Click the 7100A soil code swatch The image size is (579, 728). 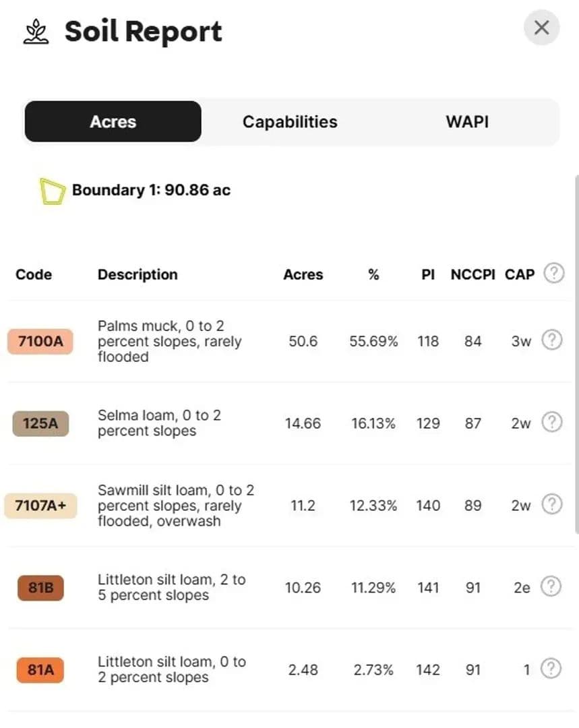coord(40,341)
